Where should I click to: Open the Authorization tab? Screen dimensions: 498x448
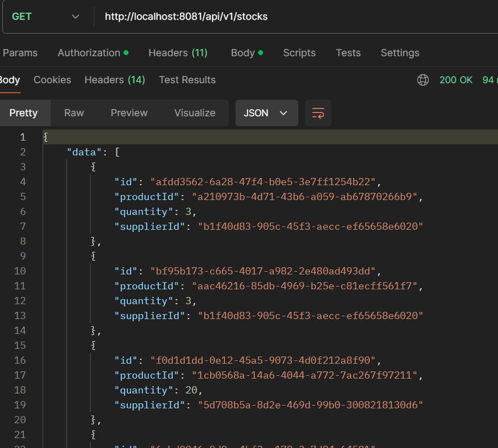click(93, 53)
